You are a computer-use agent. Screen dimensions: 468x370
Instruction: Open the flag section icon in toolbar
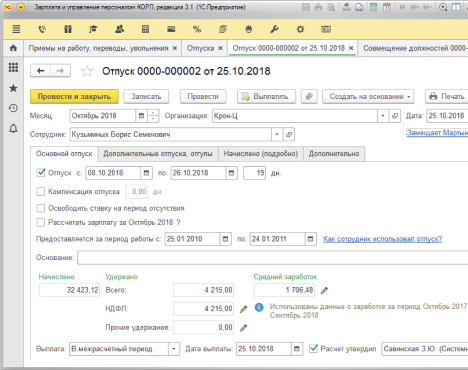click(x=93, y=29)
